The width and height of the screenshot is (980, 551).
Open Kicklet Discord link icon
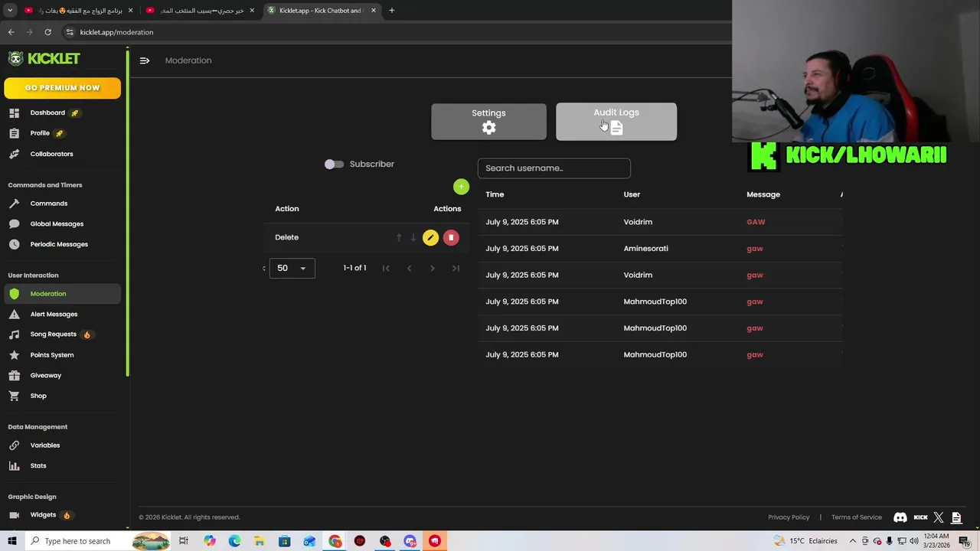pyautogui.click(x=900, y=517)
